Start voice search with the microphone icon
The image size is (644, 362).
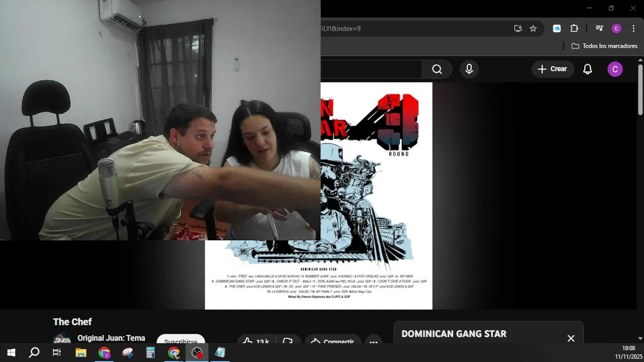[469, 69]
